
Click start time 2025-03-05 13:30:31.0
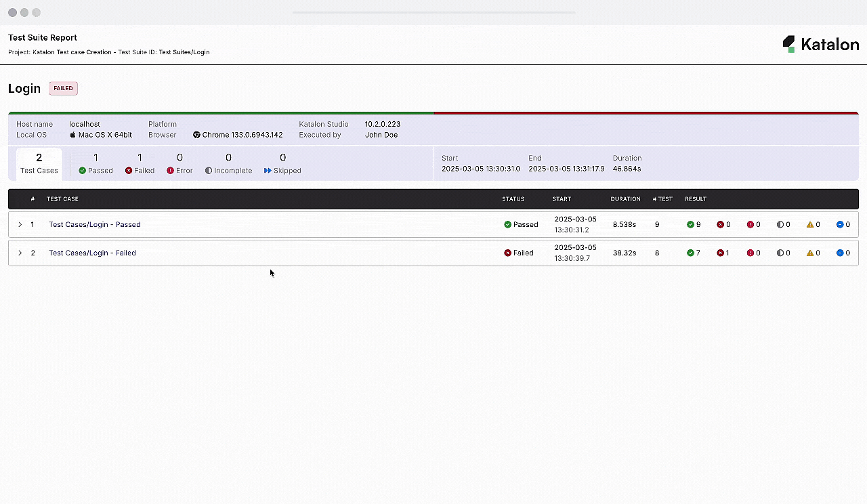481,169
